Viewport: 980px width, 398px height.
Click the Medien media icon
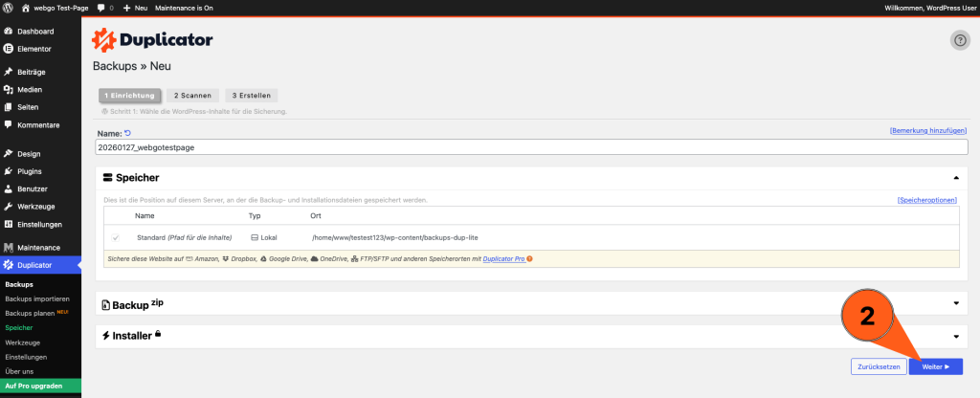tap(9, 89)
